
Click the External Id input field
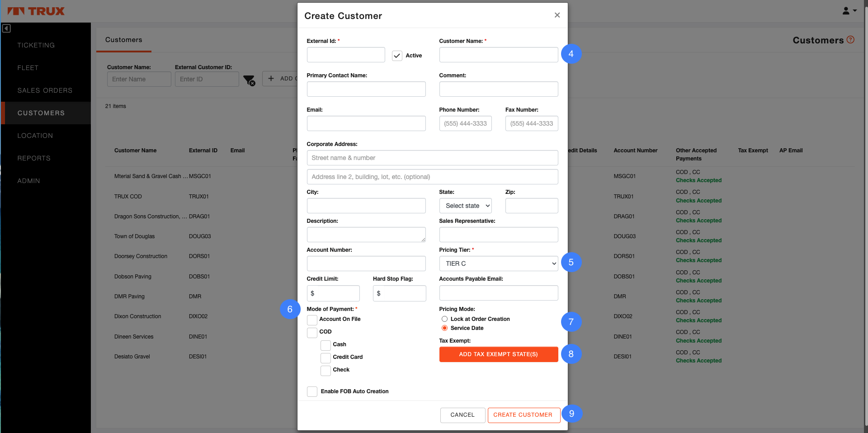tap(345, 55)
